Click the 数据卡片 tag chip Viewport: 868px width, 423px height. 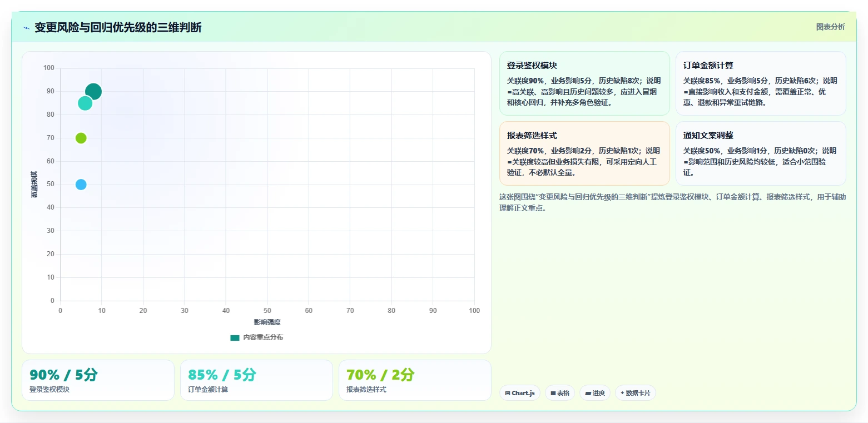(636, 393)
